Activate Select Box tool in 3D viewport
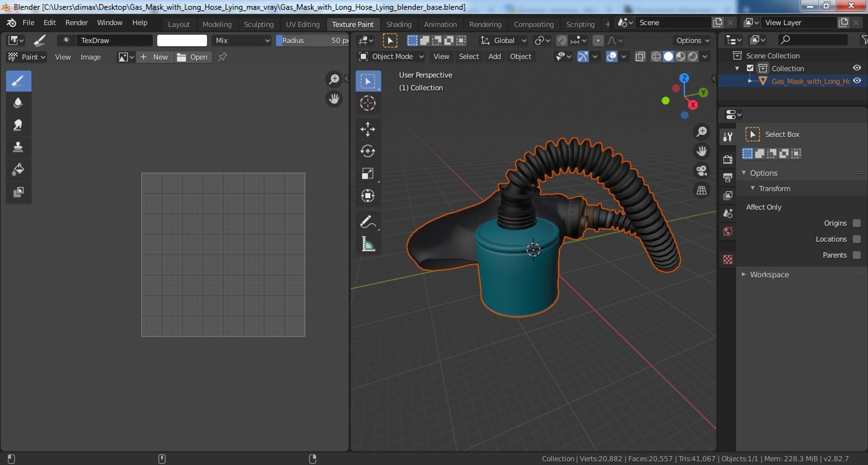 [x=368, y=81]
